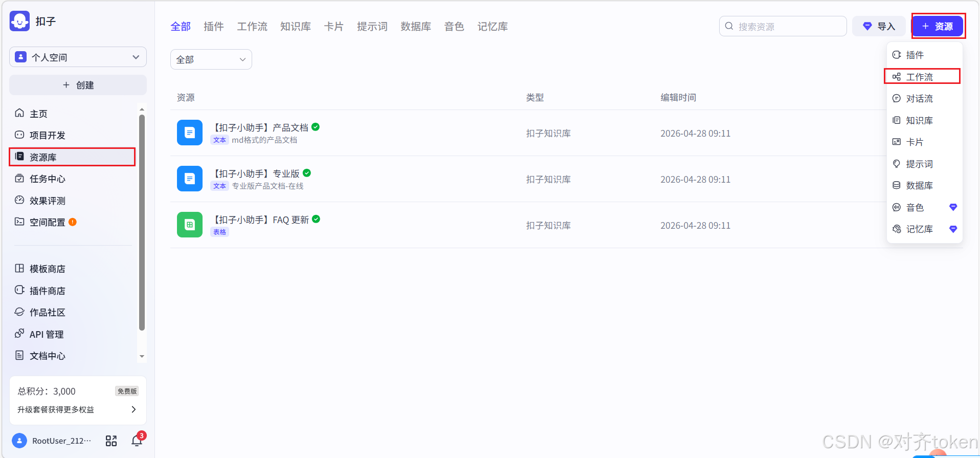Click search magnifier icon in 搜索资源
The image size is (980, 458).
click(729, 26)
